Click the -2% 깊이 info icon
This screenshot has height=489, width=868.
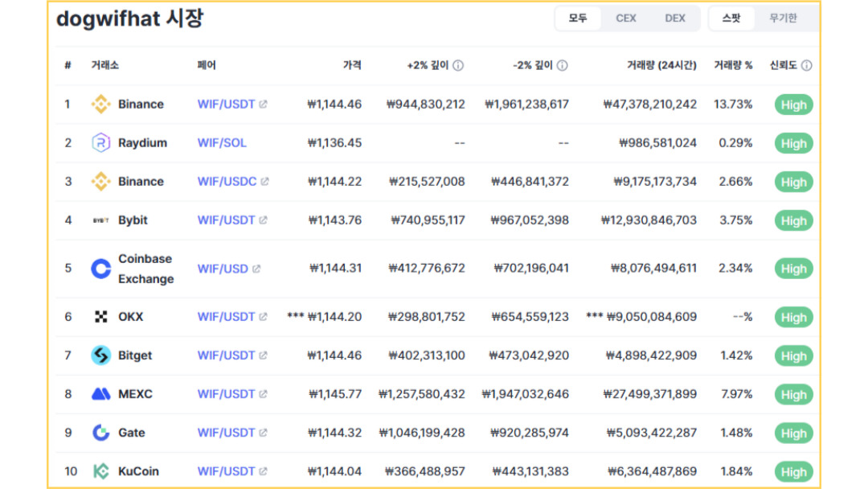coord(563,65)
